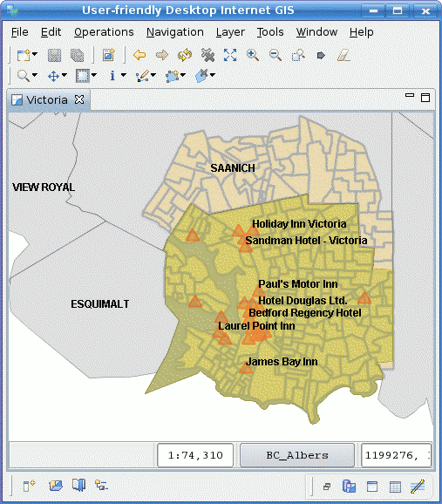Image resolution: width=442 pixels, height=504 pixels.
Task: Open the blue catalog database icon
Action: [x=349, y=487]
